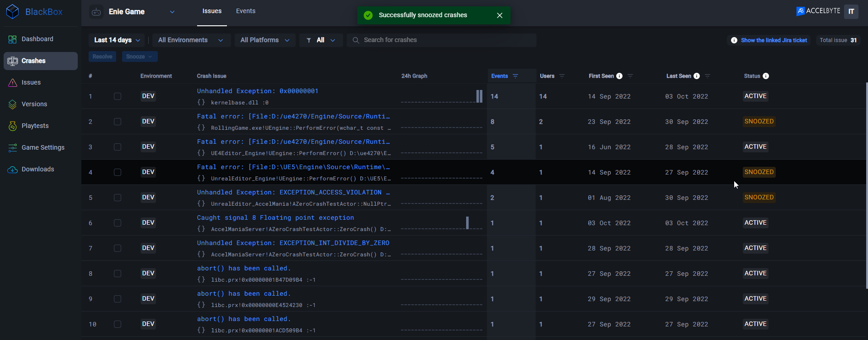The image size is (868, 340).
Task: Open the Last 14 days dropdown
Action: click(x=117, y=40)
